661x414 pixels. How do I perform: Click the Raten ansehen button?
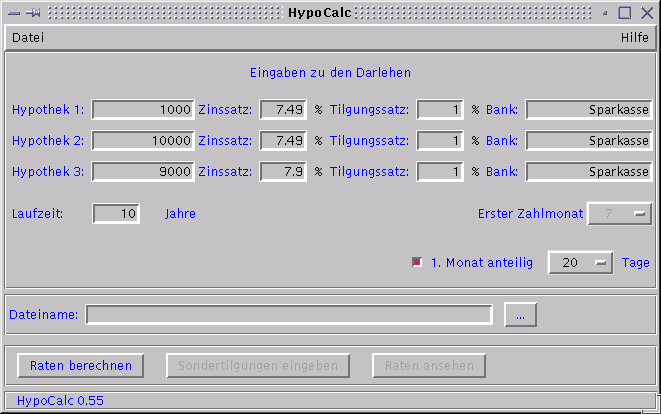pyautogui.click(x=429, y=366)
